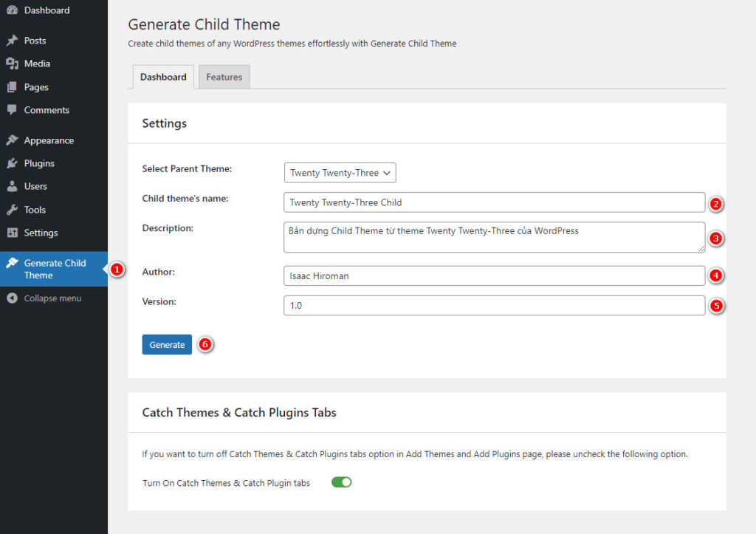
Task: Focus the Author input field
Action: coord(494,276)
